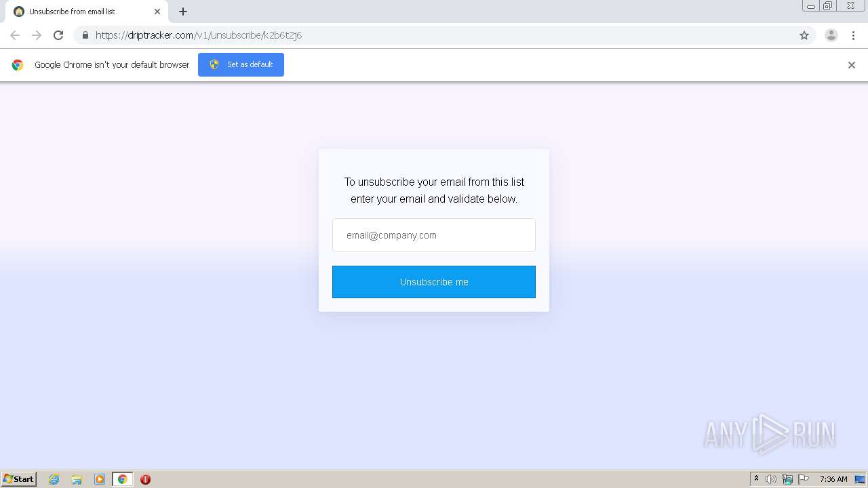Open the network tray icon

[x=787, y=479]
